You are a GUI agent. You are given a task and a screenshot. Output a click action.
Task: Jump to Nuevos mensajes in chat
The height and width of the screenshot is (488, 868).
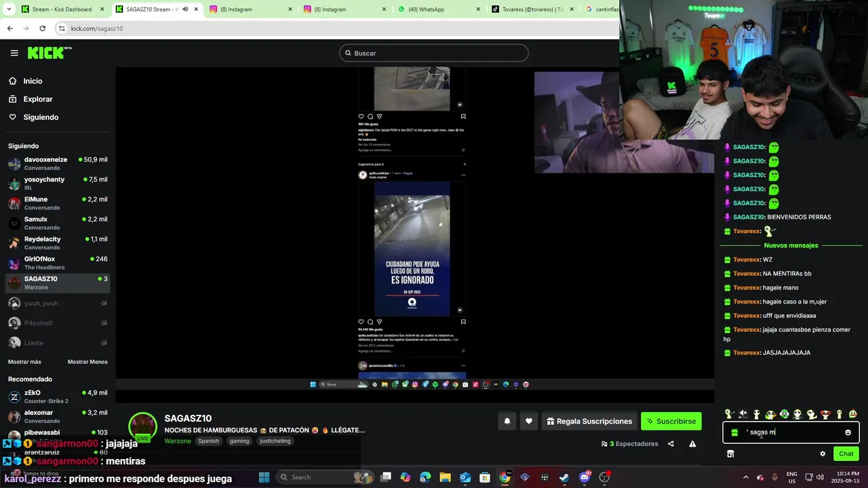click(791, 245)
